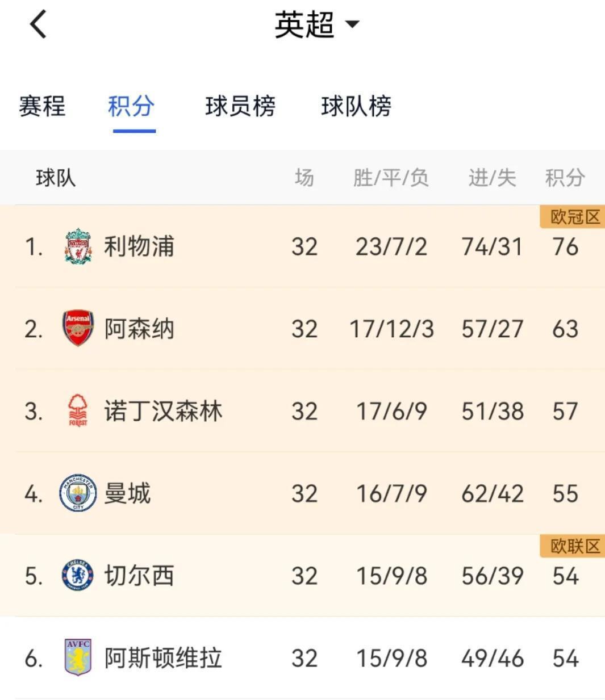Click the 积分 column header
Viewport: 605px width, 700px height.
[565, 177]
